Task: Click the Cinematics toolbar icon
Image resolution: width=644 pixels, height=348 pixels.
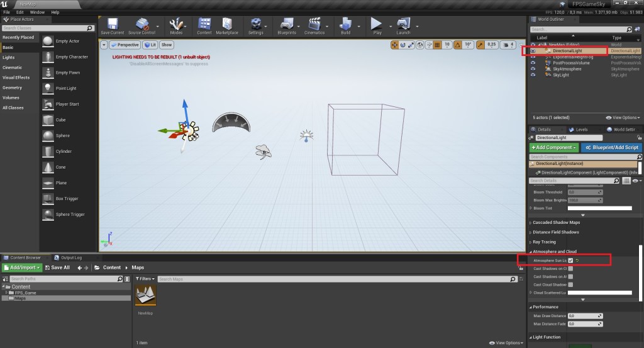Action: 314,25
